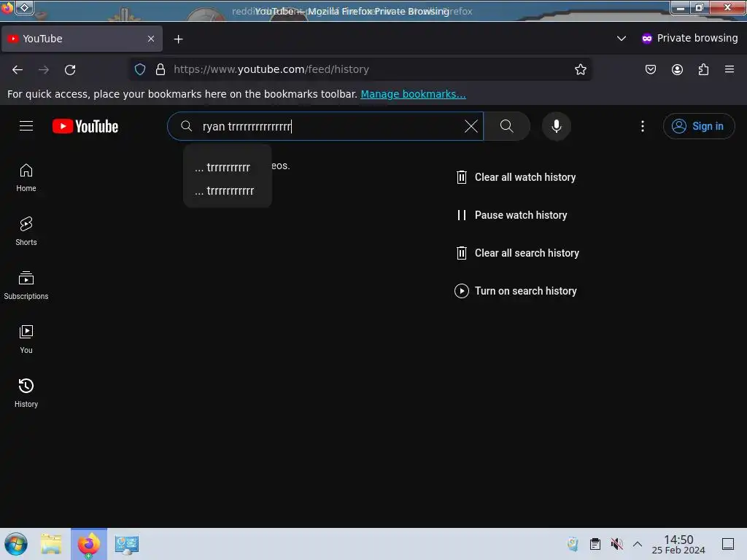Reload the page

[70, 69]
